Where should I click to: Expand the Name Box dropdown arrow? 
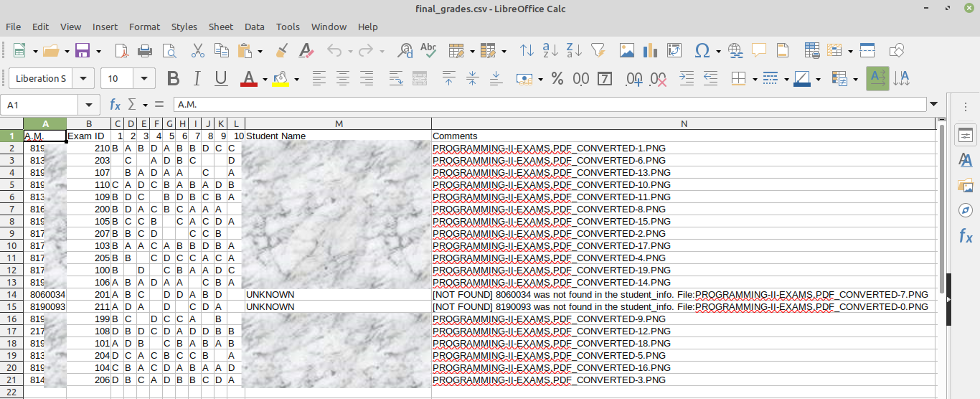coord(89,105)
